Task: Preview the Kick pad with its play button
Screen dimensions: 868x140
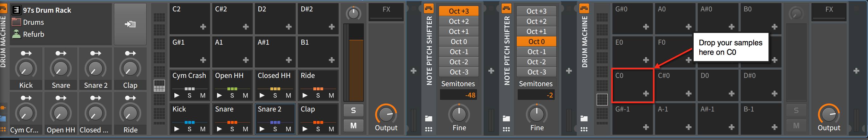Action: click(x=177, y=129)
